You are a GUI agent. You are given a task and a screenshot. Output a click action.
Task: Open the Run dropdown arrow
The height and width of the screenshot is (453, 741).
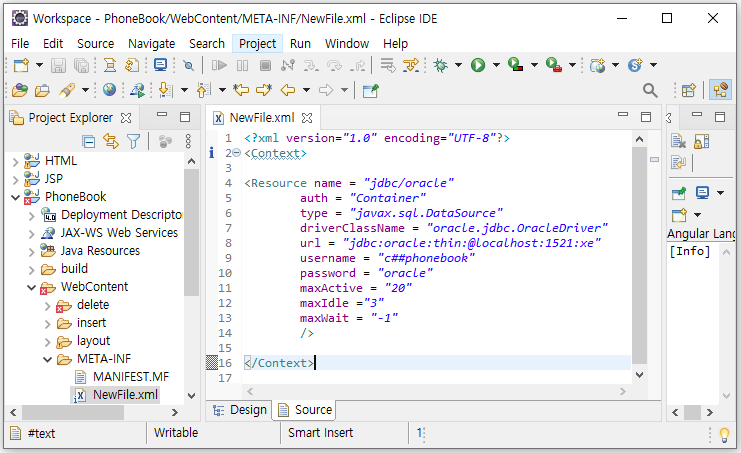[496, 65]
